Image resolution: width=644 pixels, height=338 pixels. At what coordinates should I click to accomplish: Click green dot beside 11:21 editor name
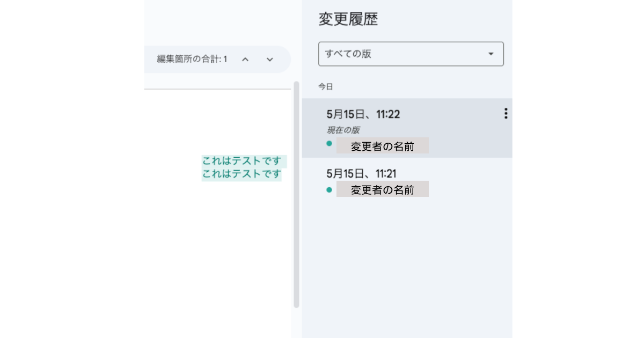coord(329,189)
